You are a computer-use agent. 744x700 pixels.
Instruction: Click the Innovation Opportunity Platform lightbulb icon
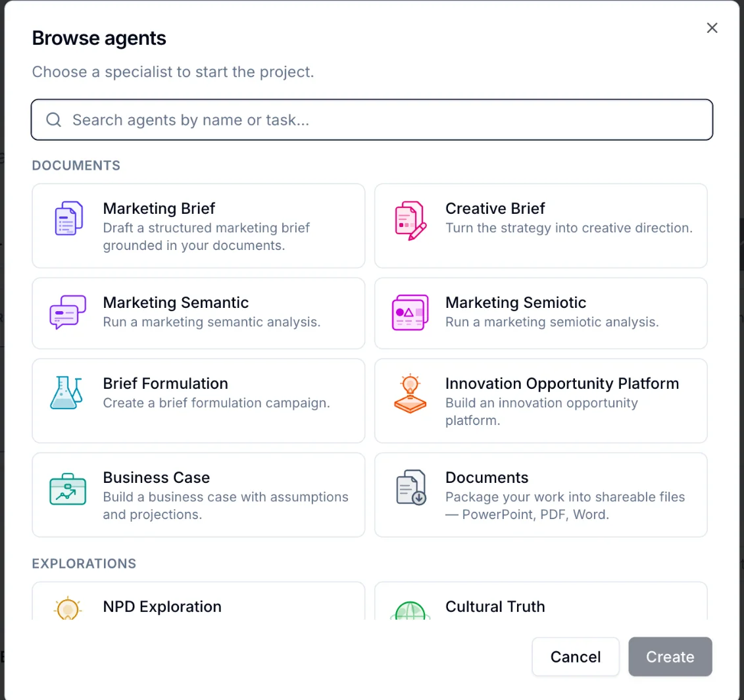(x=410, y=393)
